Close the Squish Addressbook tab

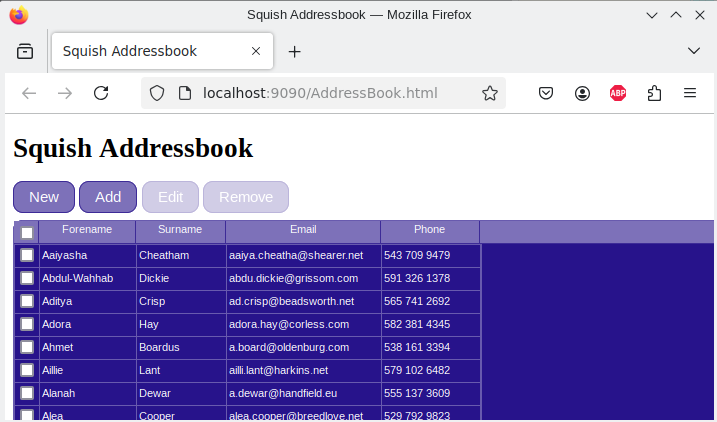(256, 51)
